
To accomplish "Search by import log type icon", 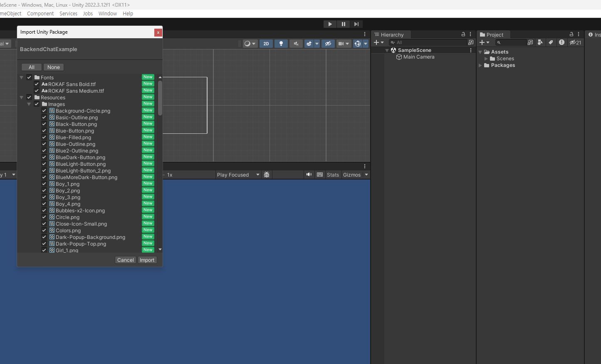I will pos(561,42).
